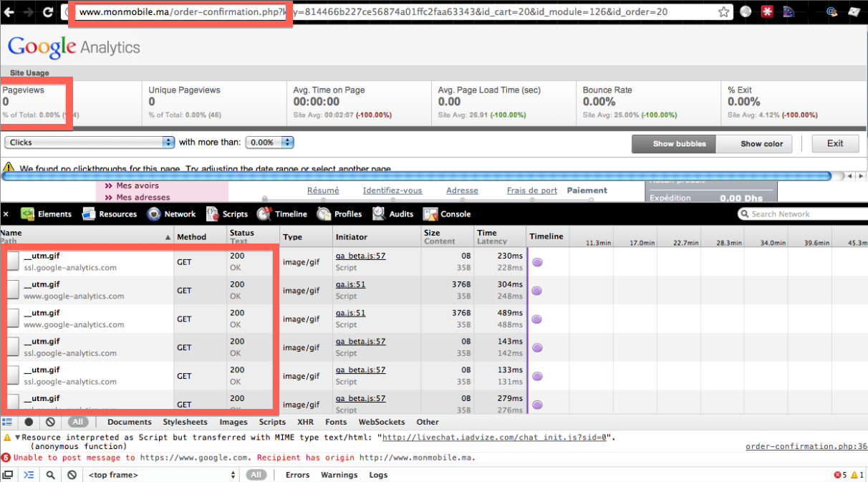Click the Search Network input field

802,214
